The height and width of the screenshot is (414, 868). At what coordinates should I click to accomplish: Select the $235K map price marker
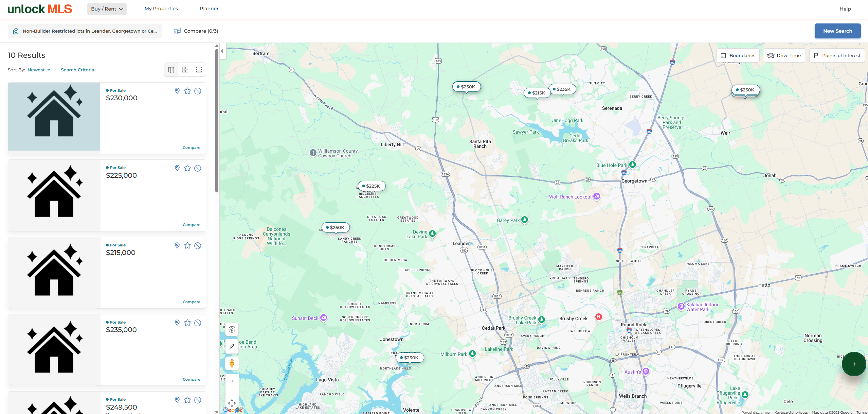click(562, 89)
